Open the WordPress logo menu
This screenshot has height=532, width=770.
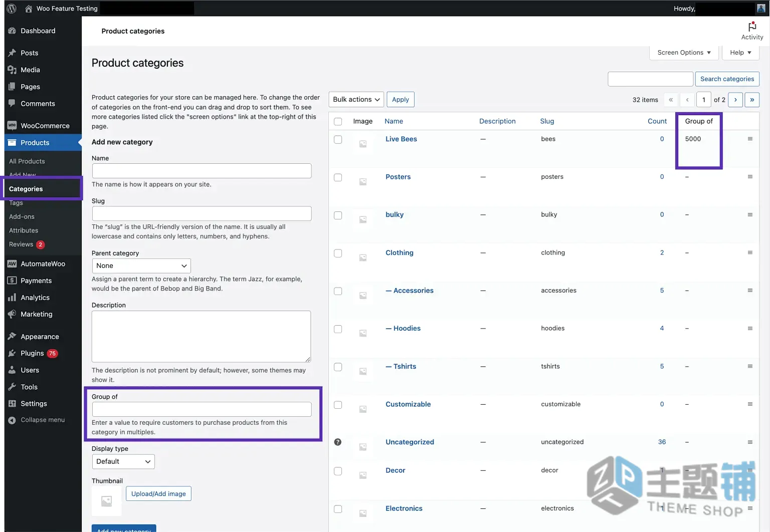click(12, 9)
